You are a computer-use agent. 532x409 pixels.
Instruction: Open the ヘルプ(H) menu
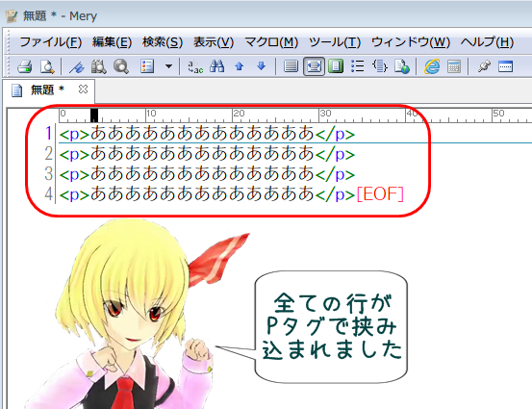(487, 42)
